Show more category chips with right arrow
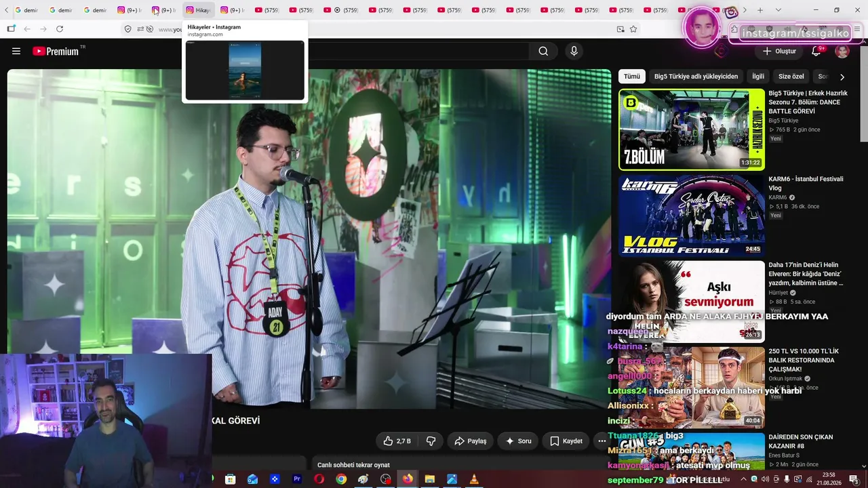868x488 pixels. pos(842,77)
